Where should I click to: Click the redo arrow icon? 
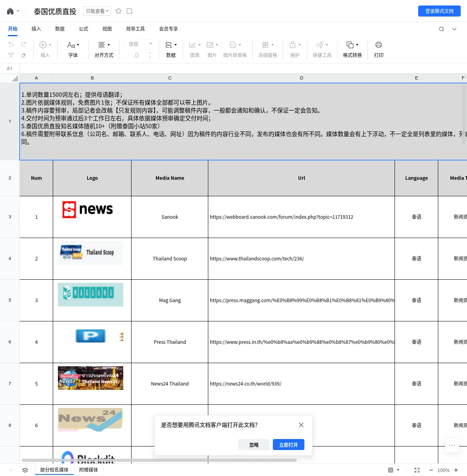tap(24, 44)
